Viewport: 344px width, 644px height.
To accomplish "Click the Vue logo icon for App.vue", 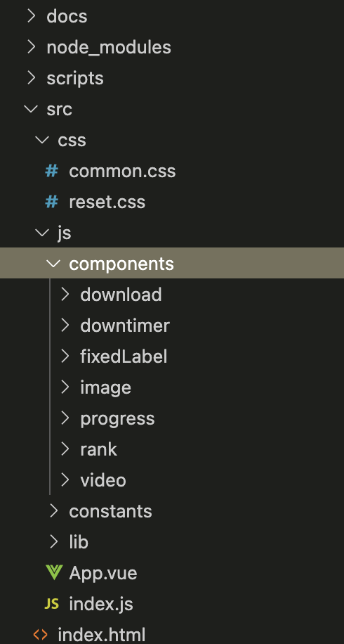I will [54, 573].
